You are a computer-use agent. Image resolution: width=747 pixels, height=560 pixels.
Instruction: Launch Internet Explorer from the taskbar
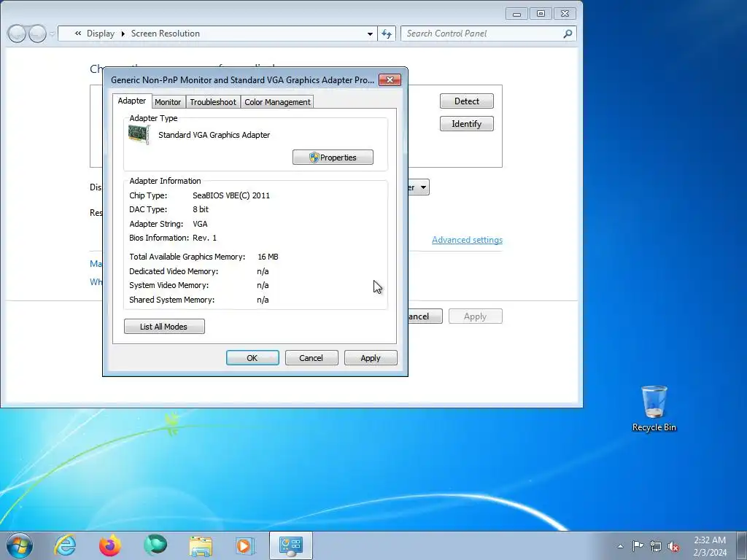[x=65, y=545]
